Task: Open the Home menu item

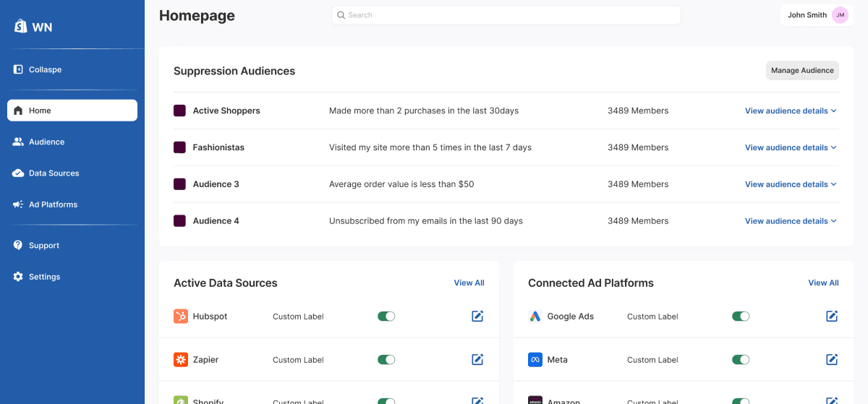Action: [72, 111]
